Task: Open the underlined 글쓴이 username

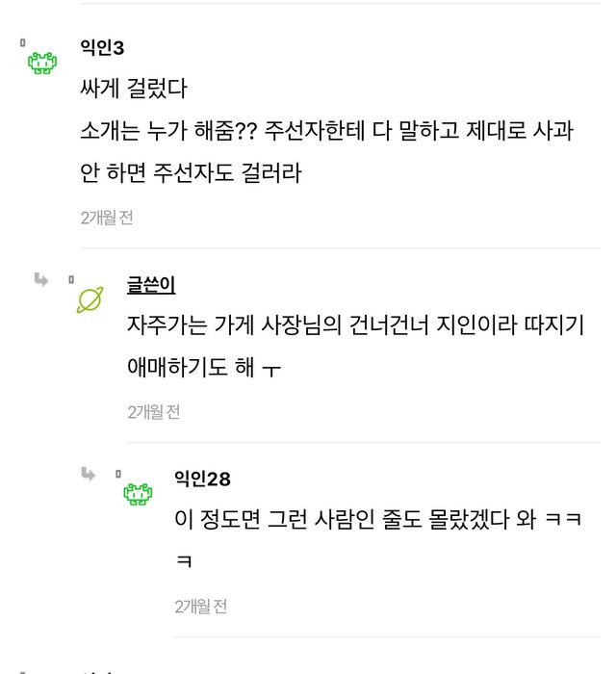Action: tap(151, 284)
